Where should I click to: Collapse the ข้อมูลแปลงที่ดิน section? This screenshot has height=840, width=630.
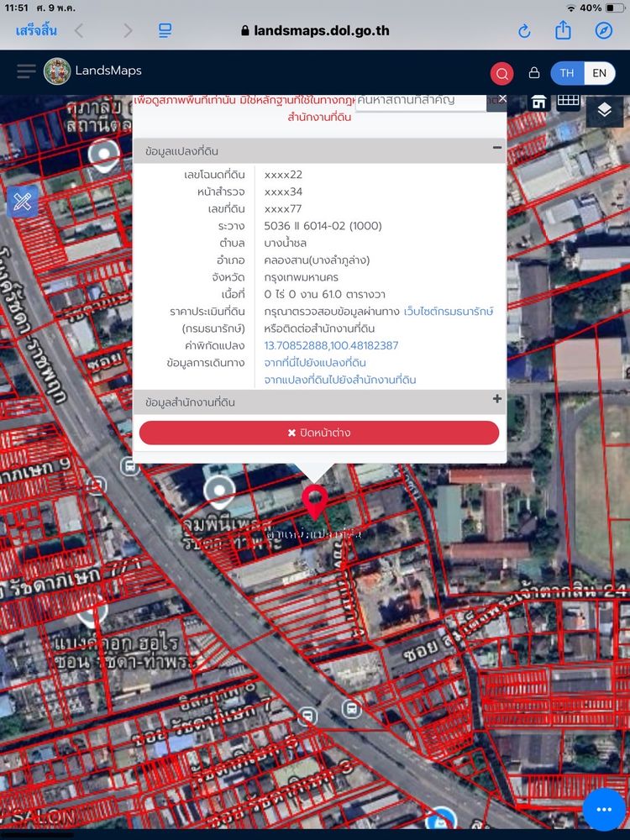[x=497, y=148]
